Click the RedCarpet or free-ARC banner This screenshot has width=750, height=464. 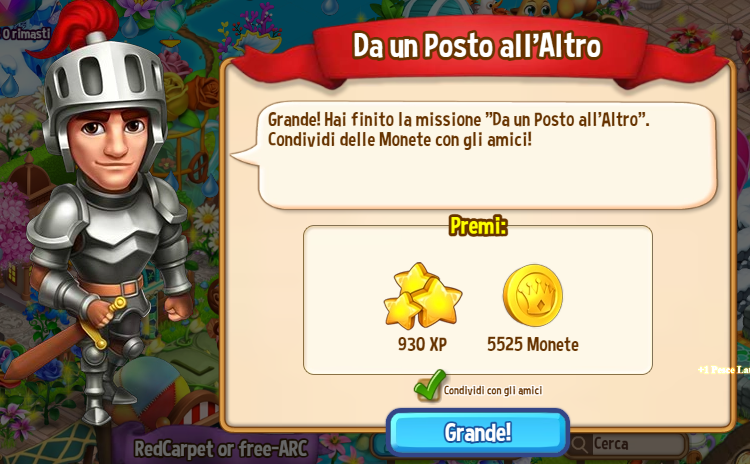(221, 449)
